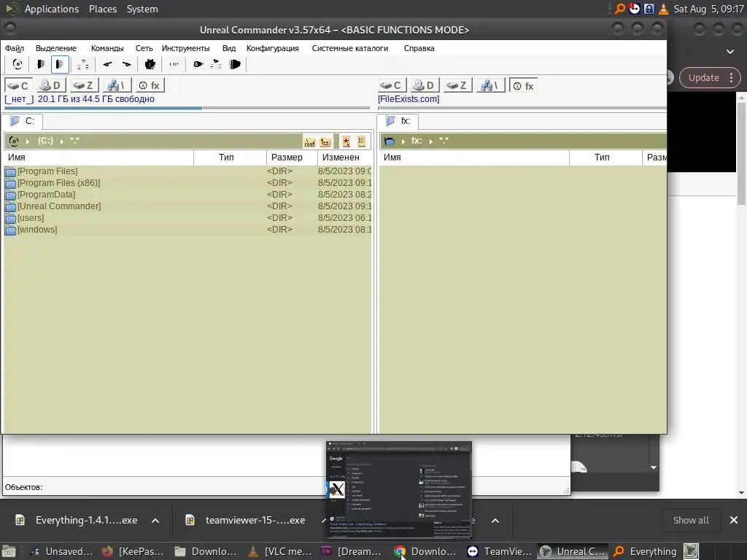
Task: Click the asterisk tree toolbar icon
Action: (83, 64)
